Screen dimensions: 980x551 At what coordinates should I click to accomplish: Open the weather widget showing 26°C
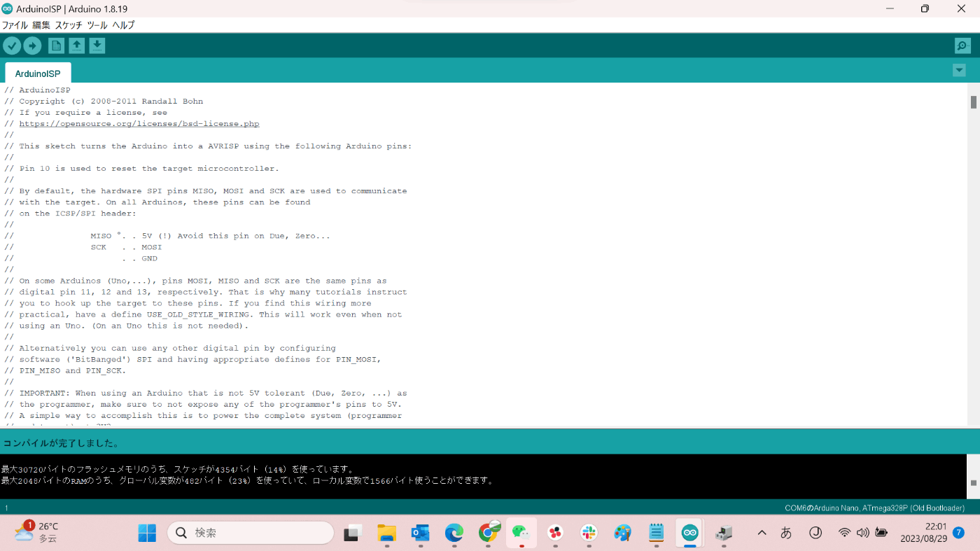tap(36, 532)
